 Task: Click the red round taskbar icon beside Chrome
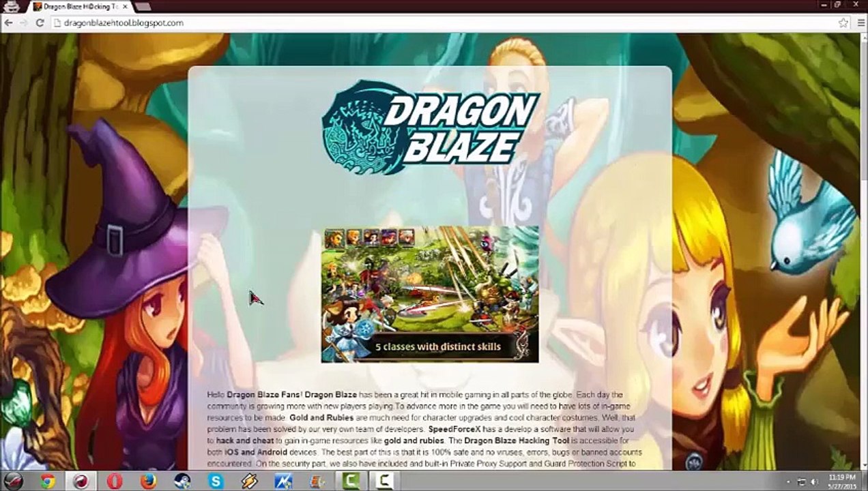coord(81,481)
